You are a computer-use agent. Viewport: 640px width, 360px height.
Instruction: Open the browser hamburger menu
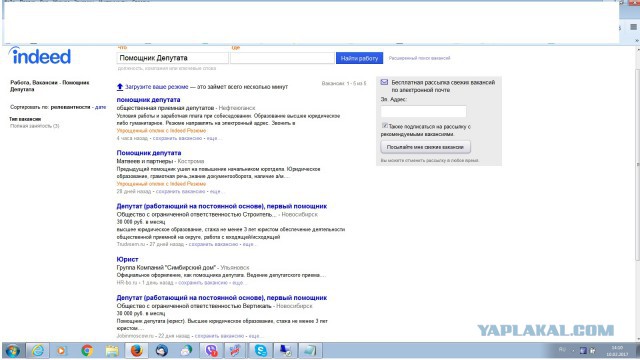click(633, 27)
